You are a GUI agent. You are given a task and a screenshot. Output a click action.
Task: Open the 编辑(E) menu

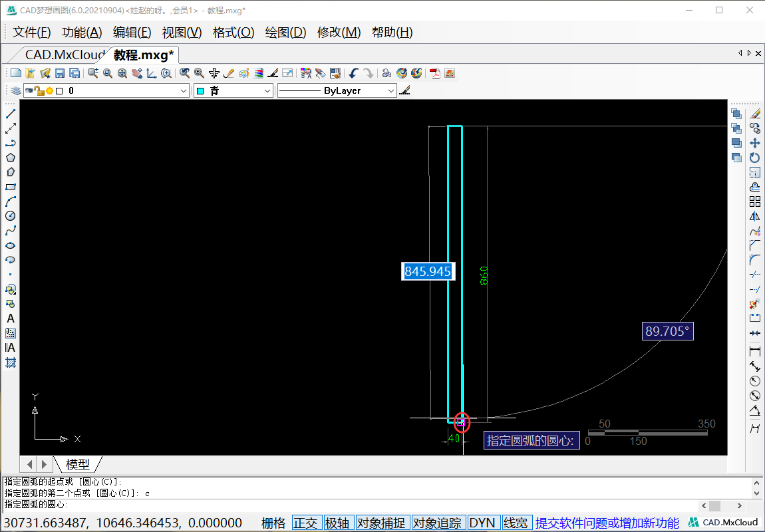pyautogui.click(x=132, y=32)
